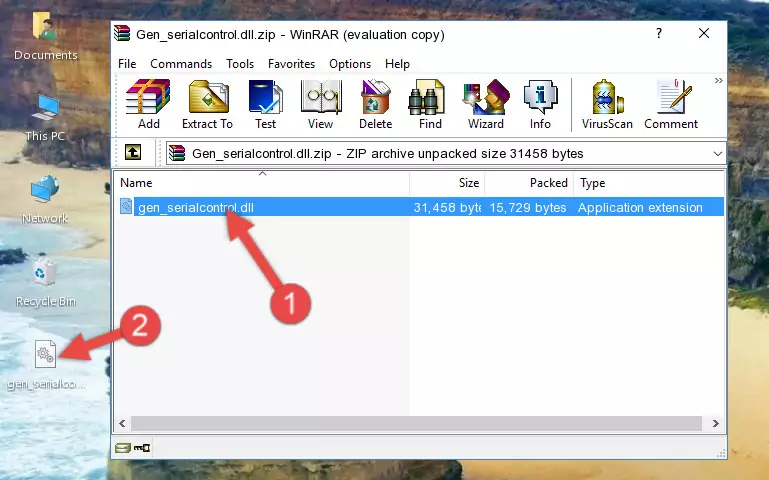Click the horizontal scrollbar right arrow
The width and height of the screenshot is (769, 480).
click(716, 423)
